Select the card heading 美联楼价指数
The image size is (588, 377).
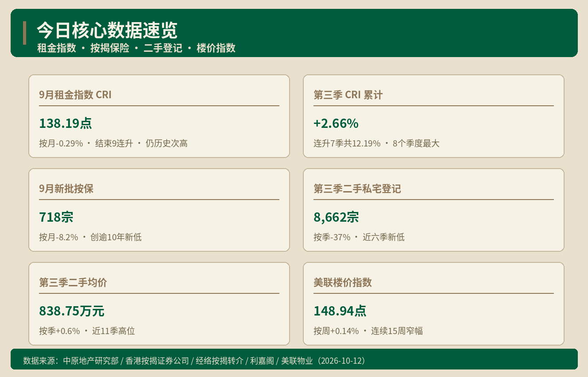point(343,282)
